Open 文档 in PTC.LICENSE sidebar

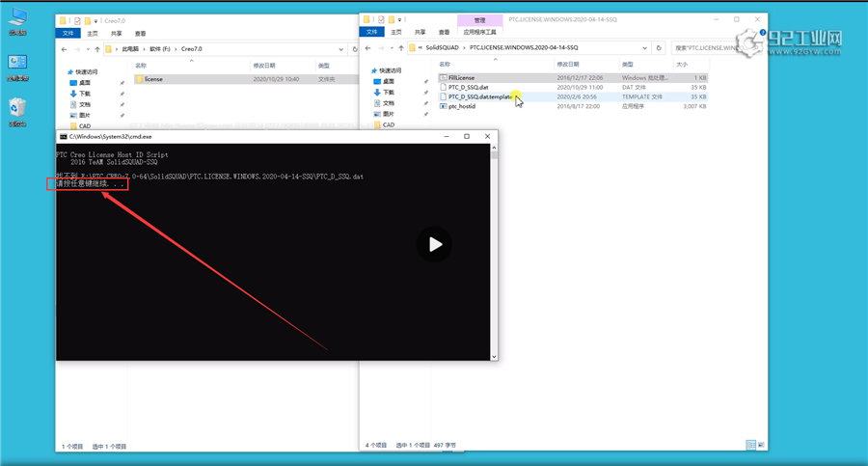pos(384,103)
